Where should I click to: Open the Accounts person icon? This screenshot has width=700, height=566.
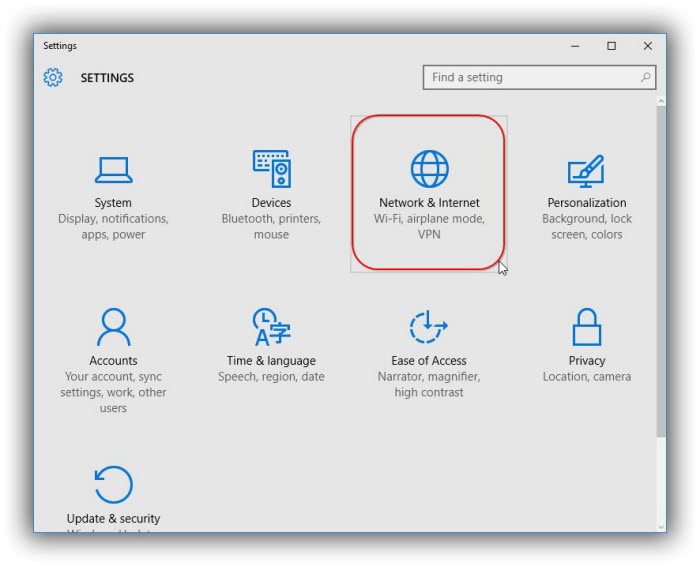coord(113,327)
